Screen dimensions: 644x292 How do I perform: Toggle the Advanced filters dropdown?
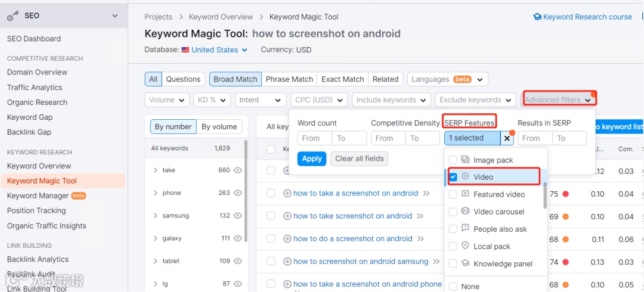coord(558,100)
